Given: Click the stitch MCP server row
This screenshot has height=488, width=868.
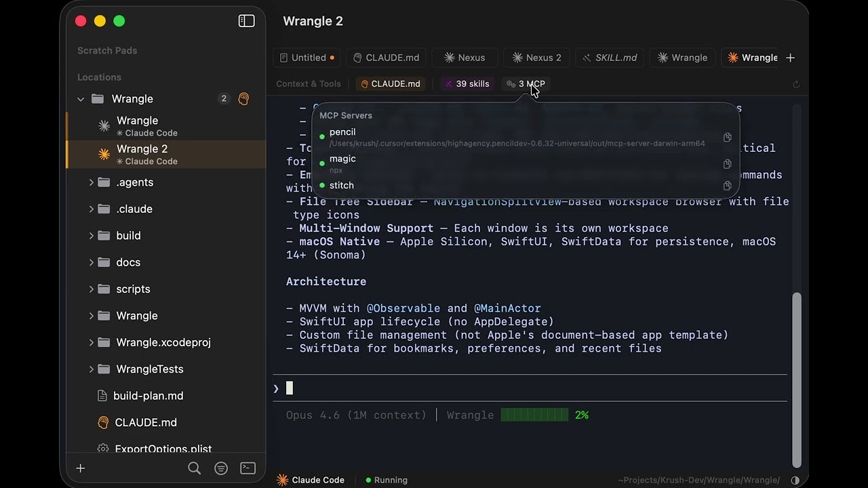Looking at the screenshot, I should coord(526,186).
